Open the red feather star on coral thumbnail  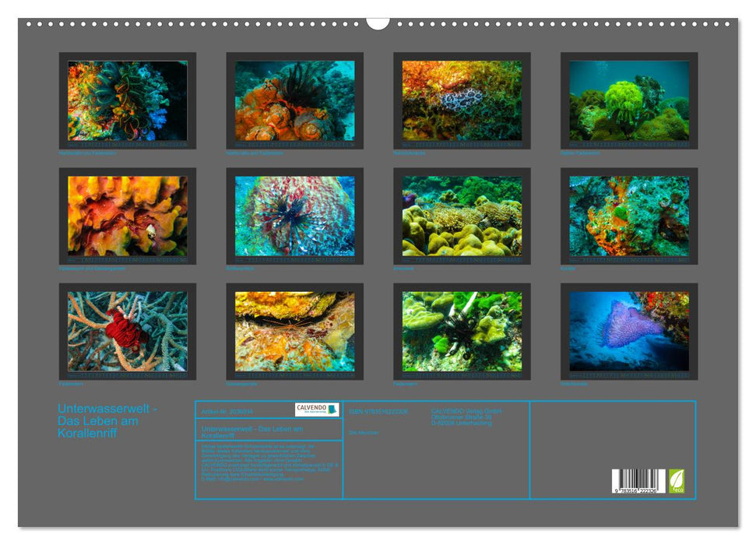[128, 332]
